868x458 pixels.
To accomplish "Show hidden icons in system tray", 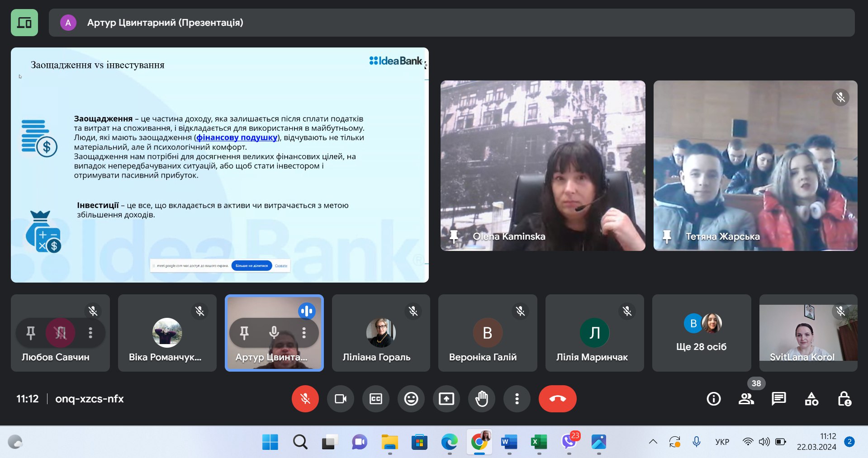I will tap(653, 442).
